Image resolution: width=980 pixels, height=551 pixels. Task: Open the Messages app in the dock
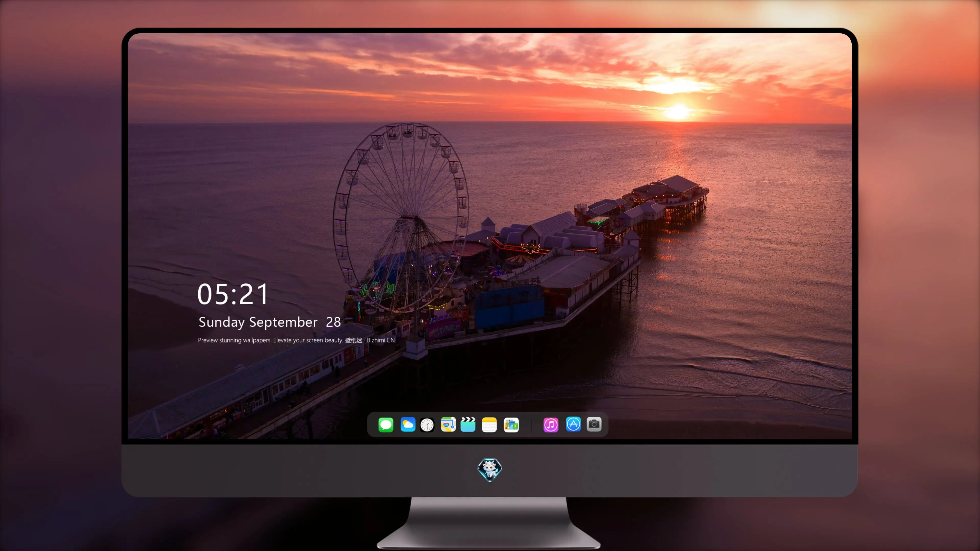(x=386, y=424)
